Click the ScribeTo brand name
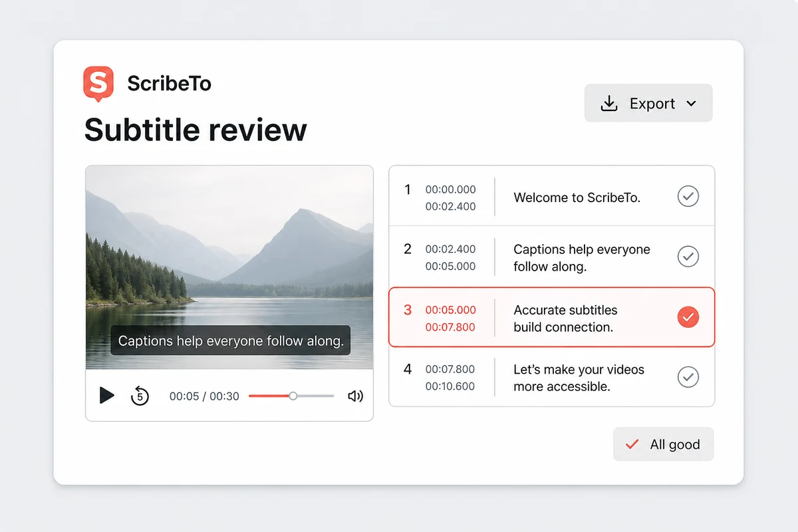The image size is (798, 532). 169,84
